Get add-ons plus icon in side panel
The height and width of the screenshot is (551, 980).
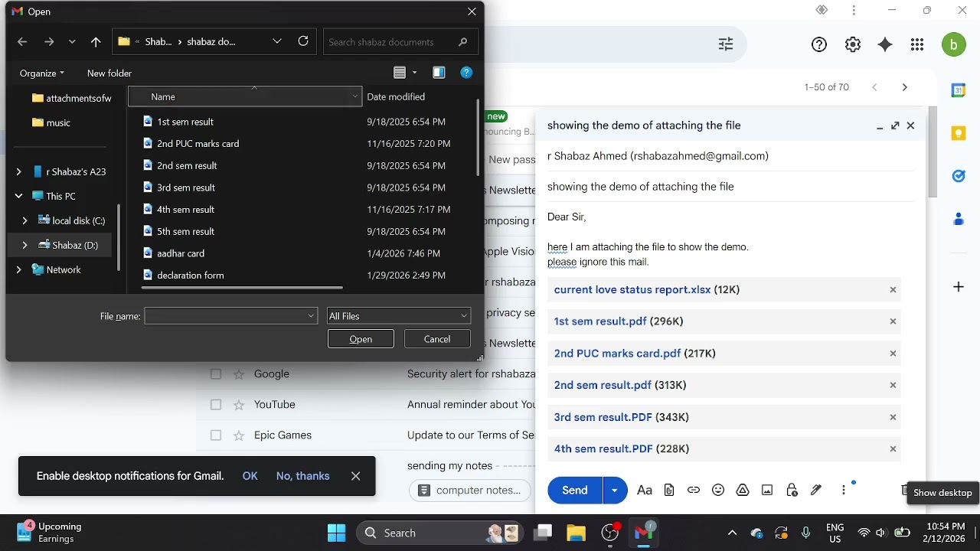click(958, 287)
